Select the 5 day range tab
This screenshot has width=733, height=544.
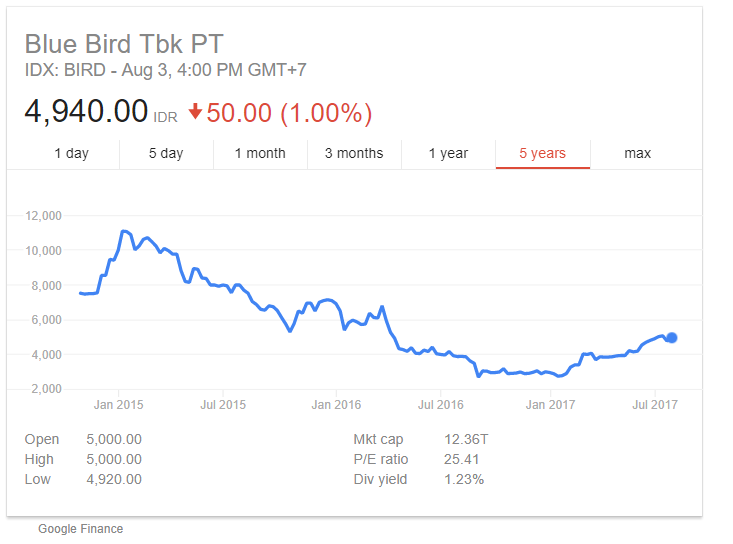tap(166, 153)
